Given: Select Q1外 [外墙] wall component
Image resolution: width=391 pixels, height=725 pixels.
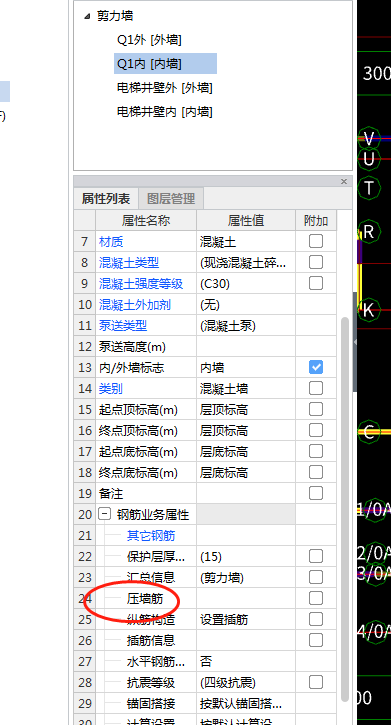Looking at the screenshot, I should (149, 40).
